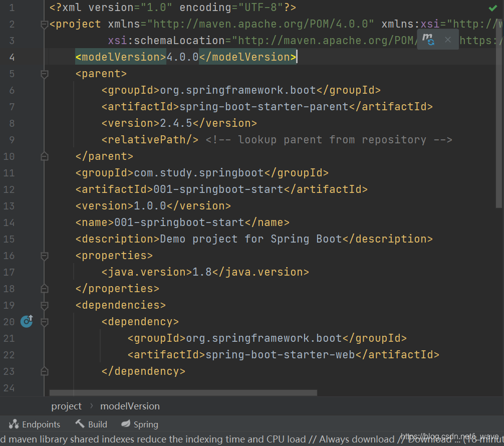
Task: Click the opening dependencies tag
Action: [x=121, y=305]
